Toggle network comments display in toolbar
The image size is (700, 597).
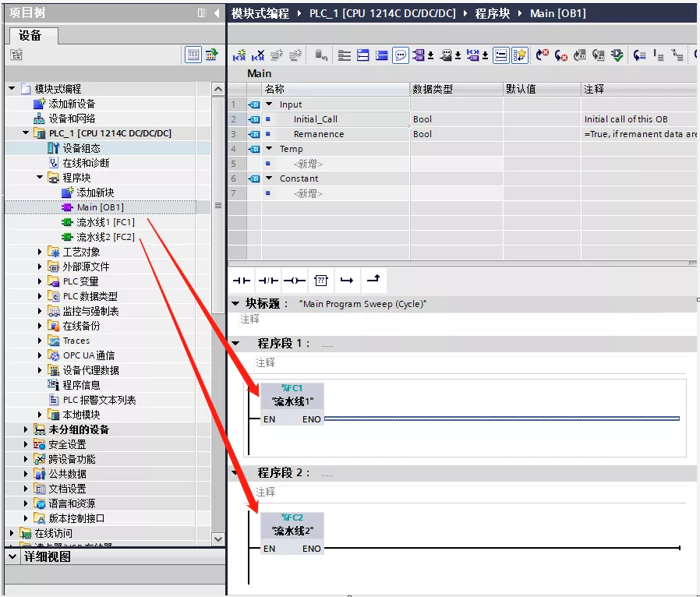[x=400, y=55]
